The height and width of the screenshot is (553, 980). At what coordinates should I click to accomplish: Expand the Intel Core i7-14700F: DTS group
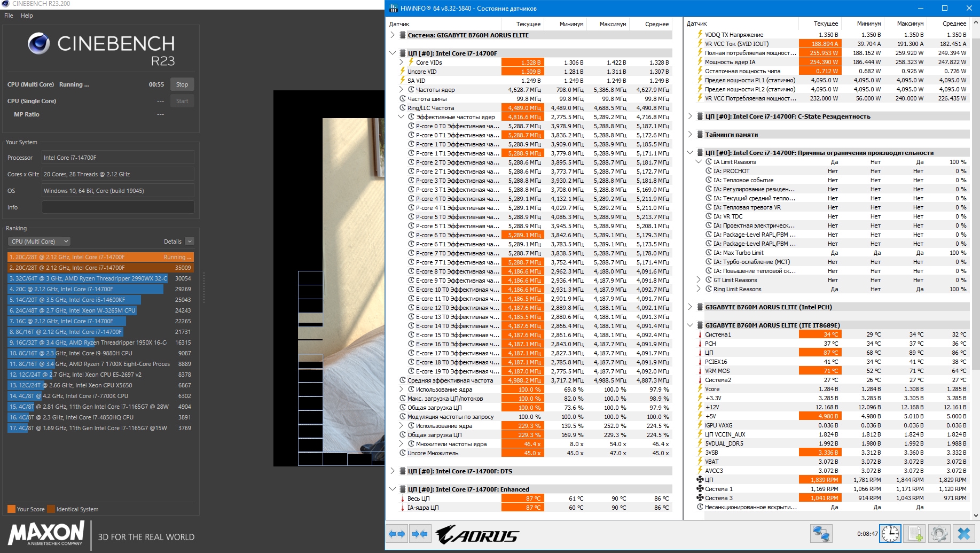pos(393,471)
